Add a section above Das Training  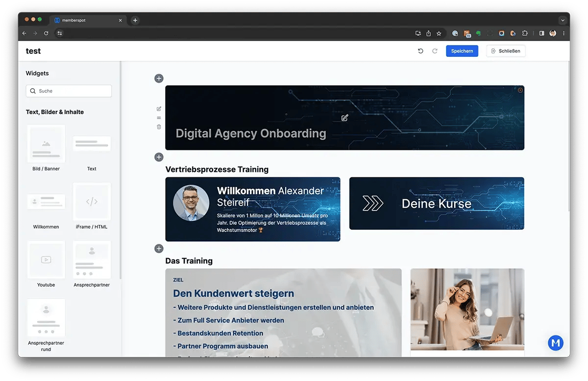click(x=159, y=249)
